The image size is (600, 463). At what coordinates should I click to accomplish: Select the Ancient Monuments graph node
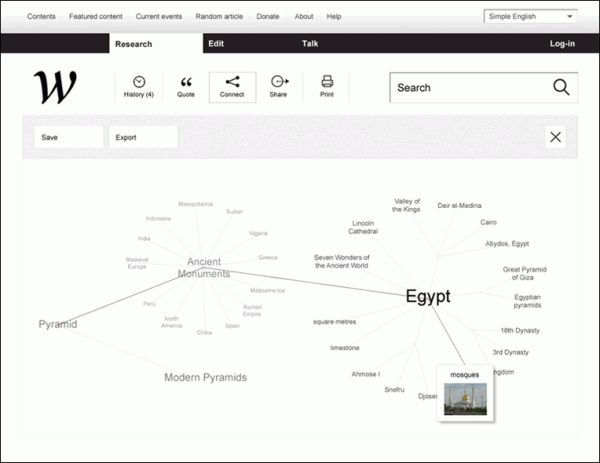(x=204, y=267)
